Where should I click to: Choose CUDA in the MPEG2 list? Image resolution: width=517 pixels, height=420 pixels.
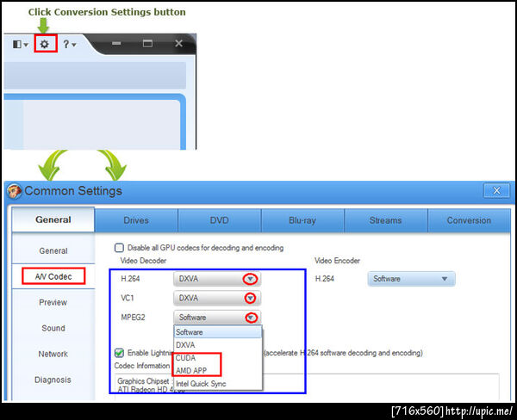click(218, 358)
